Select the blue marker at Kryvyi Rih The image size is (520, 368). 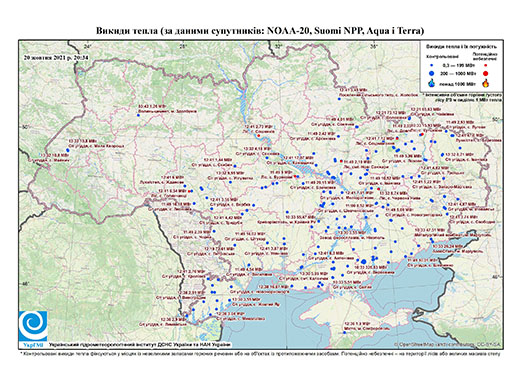click(x=287, y=212)
